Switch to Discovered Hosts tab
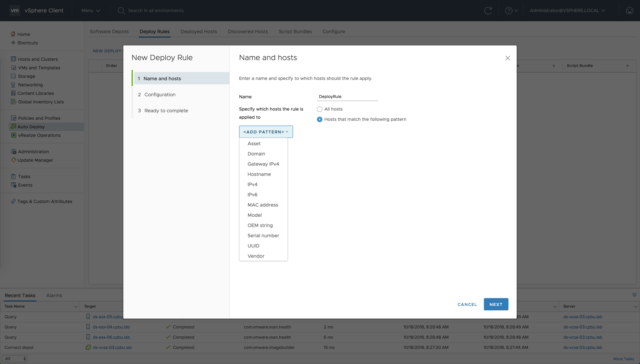The height and width of the screenshot is (364, 640). [248, 31]
